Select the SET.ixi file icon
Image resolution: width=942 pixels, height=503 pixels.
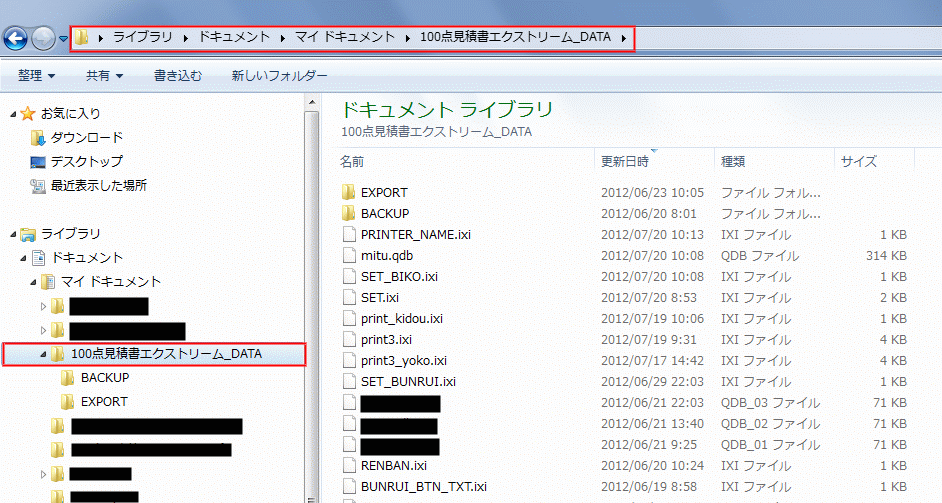(x=349, y=297)
